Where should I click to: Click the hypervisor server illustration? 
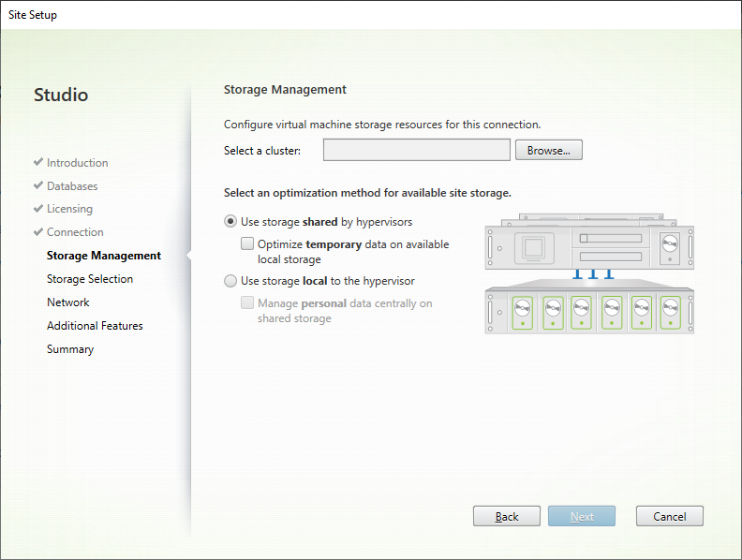pos(590,247)
